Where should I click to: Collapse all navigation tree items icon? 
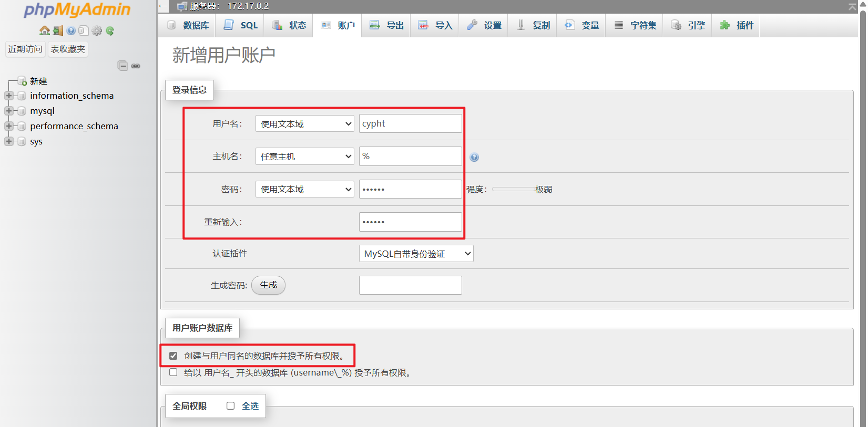pos(122,66)
